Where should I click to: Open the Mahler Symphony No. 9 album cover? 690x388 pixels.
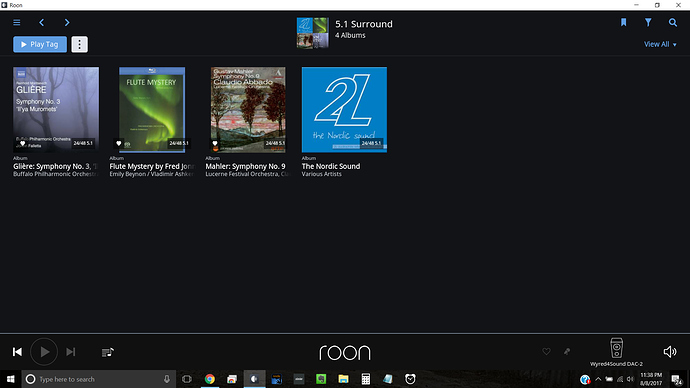[248, 110]
